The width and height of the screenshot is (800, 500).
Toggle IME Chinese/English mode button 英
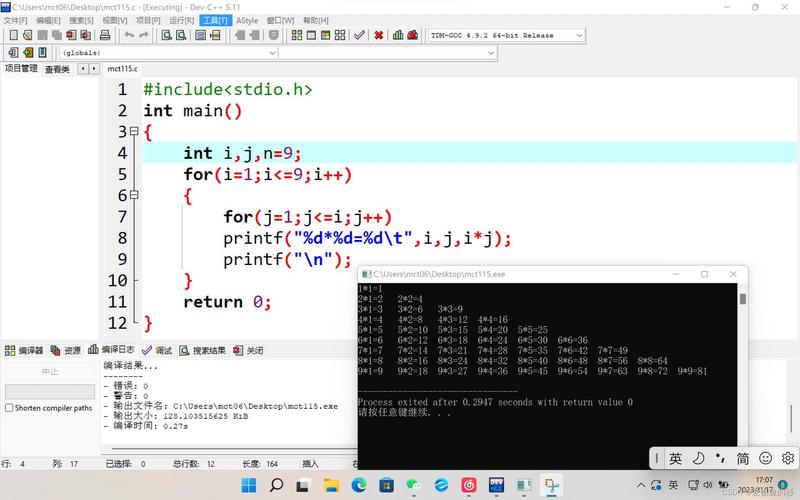tap(675, 458)
